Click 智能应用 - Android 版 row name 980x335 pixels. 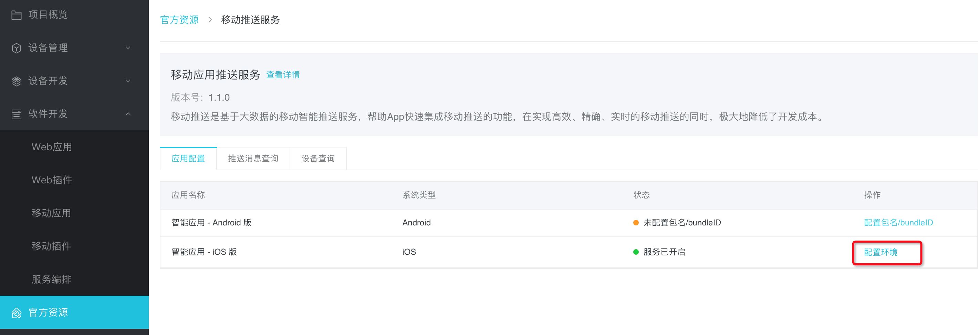pyautogui.click(x=211, y=223)
